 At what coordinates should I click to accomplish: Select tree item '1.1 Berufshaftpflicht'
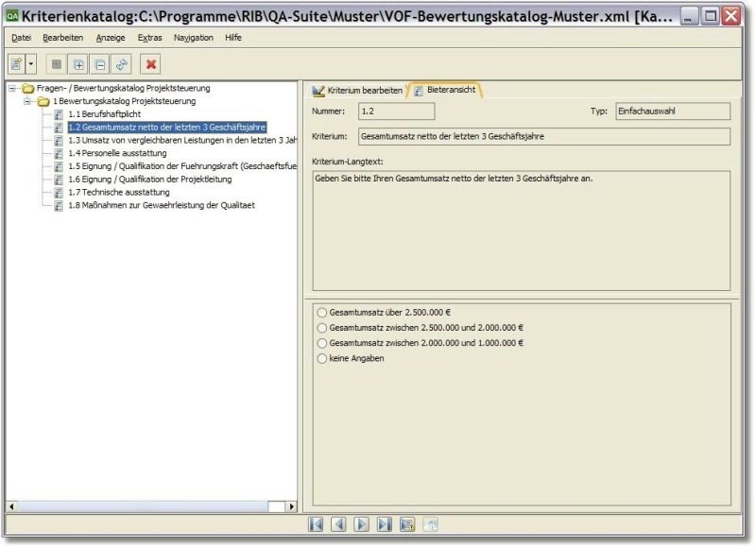click(x=105, y=114)
